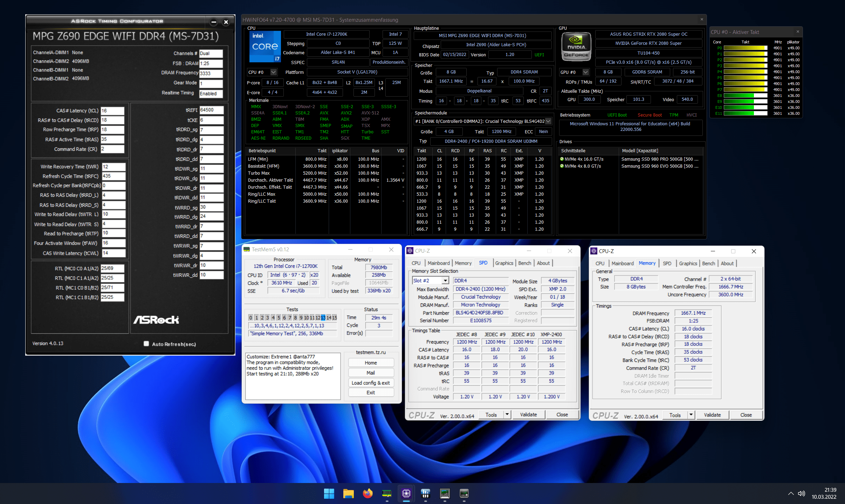Click the CPU-Z SPD window title icon
This screenshot has width=845, height=504.
pyautogui.click(x=410, y=251)
